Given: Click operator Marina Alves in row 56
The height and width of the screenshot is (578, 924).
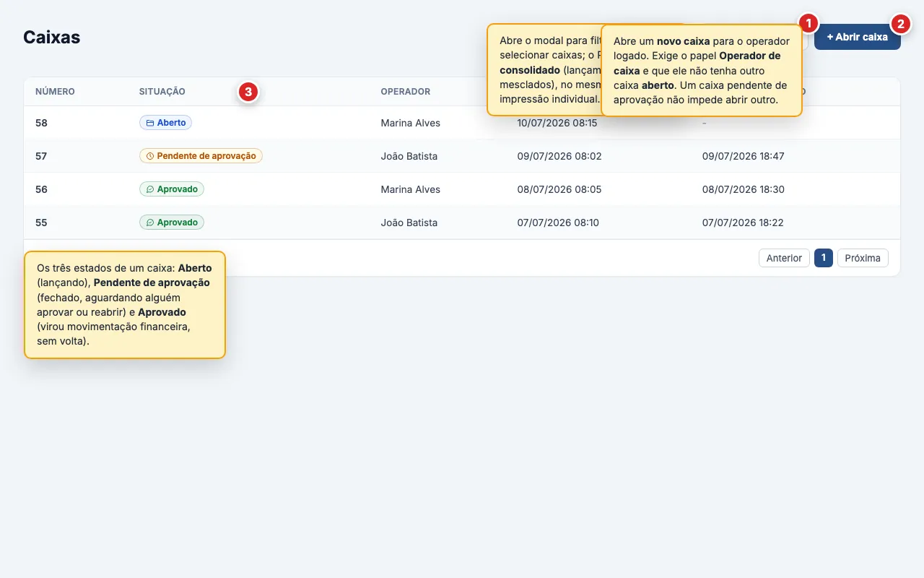Looking at the screenshot, I should [411, 189].
